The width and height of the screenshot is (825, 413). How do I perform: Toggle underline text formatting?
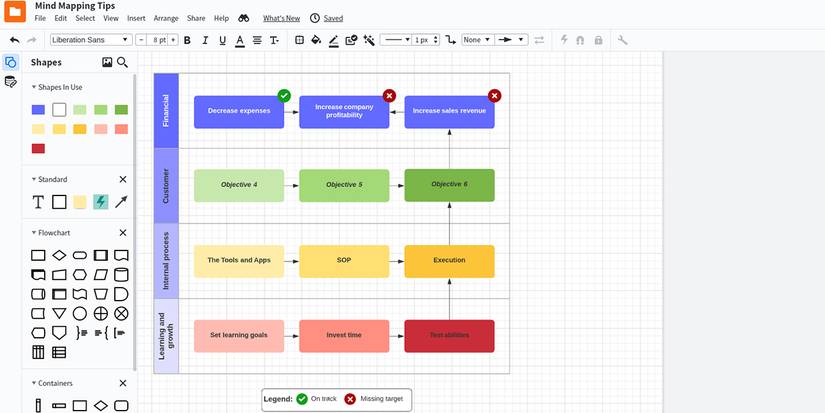point(222,40)
